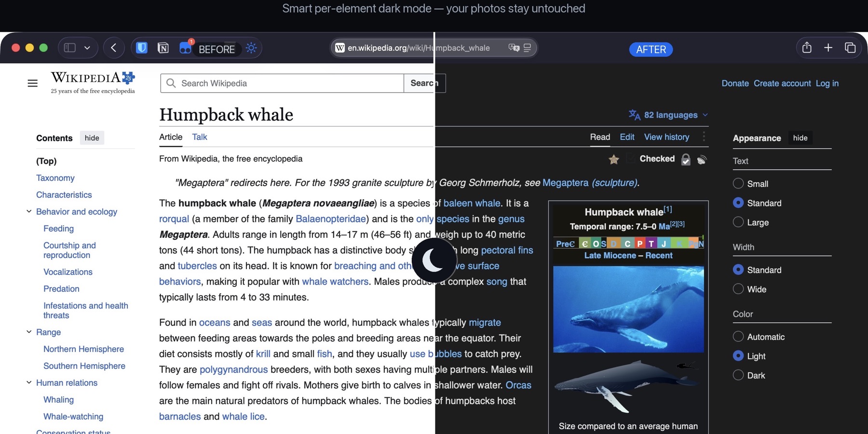Viewport: 868px width, 434px height.
Task: Click the Search button
Action: 424,83
